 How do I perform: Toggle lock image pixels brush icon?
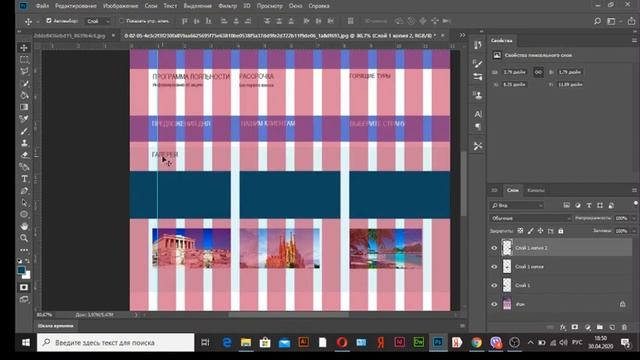(x=530, y=231)
